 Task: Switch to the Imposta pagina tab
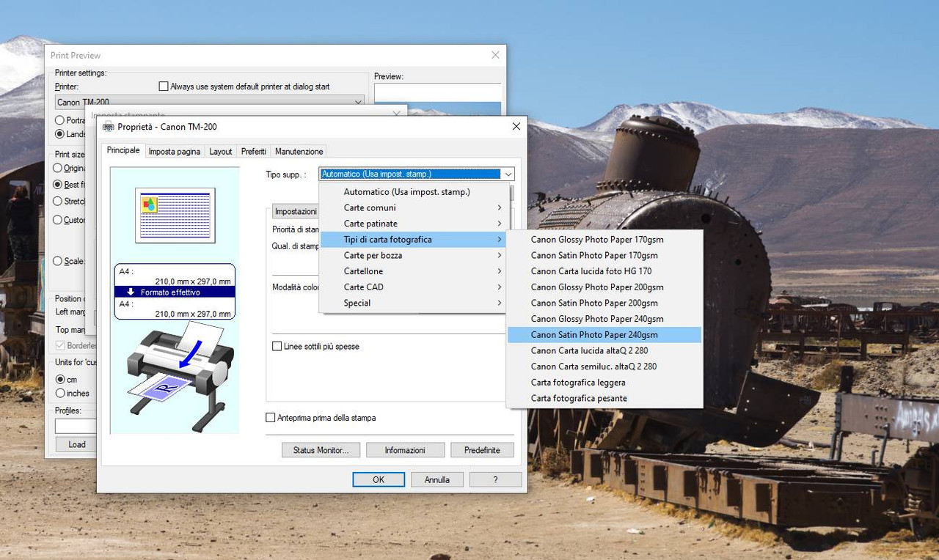(x=175, y=152)
